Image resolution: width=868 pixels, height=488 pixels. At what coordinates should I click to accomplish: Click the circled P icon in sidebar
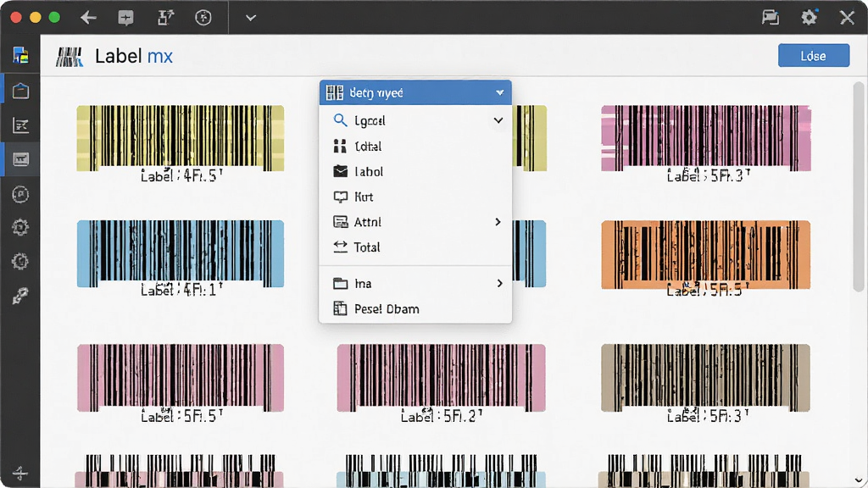20,194
